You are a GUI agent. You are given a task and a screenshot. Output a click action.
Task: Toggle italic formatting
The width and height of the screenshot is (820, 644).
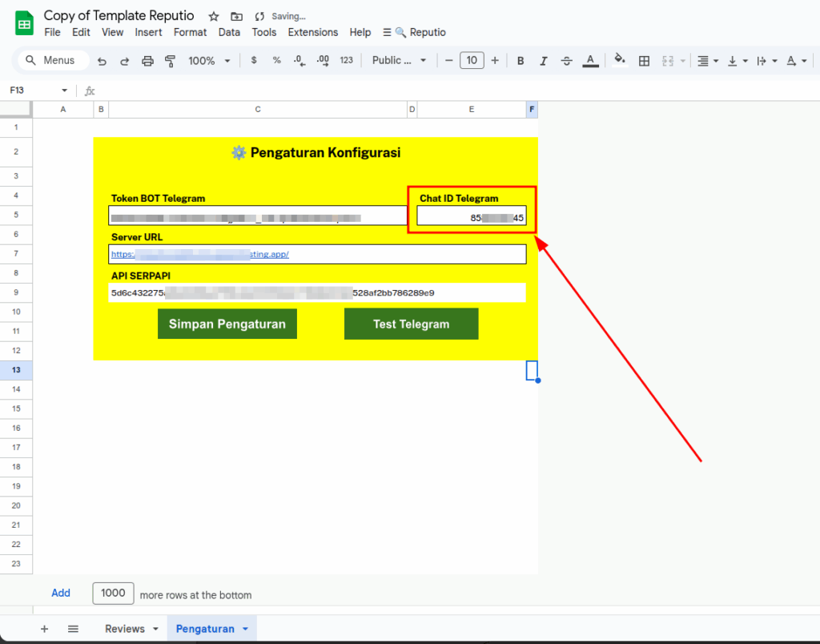pos(544,61)
